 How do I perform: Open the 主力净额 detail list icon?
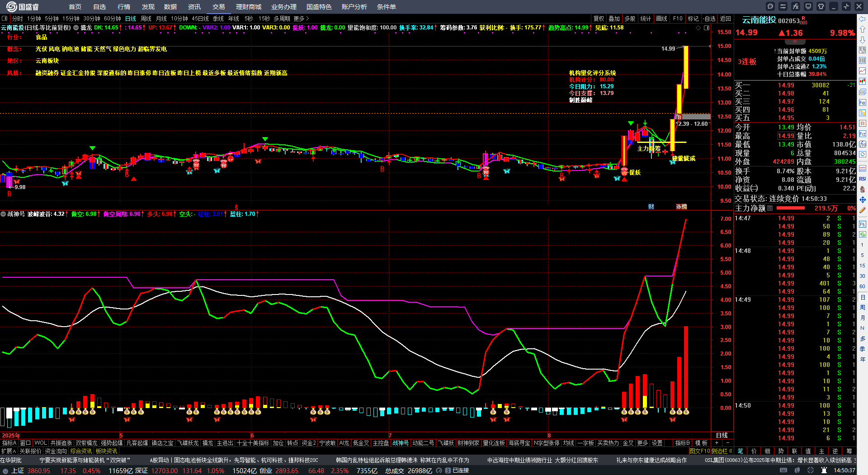[770, 208]
